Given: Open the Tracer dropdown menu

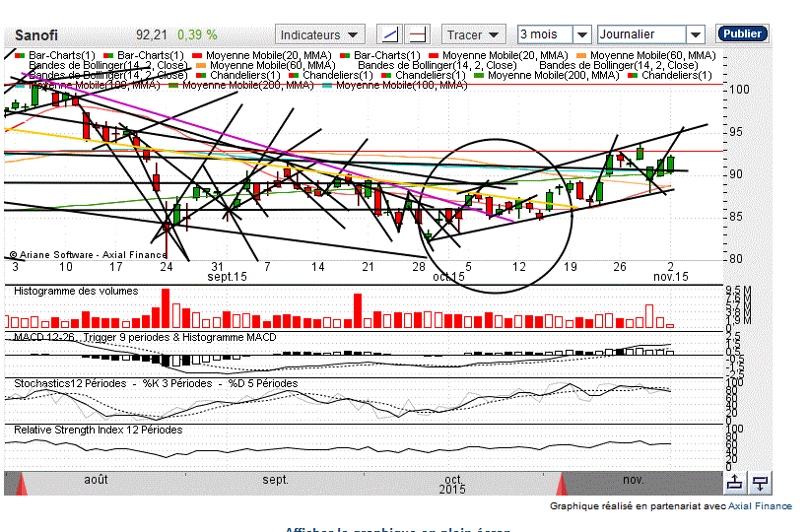Looking at the screenshot, I should [473, 34].
